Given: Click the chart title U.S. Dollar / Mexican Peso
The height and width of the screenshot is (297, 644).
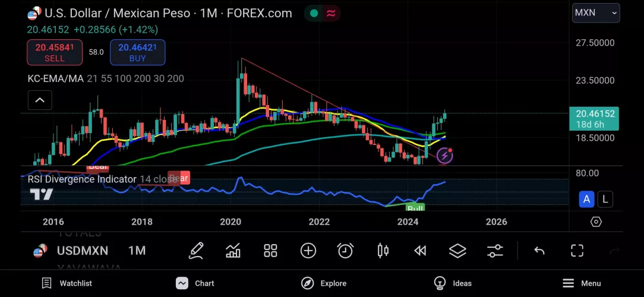Looking at the screenshot, I should (x=116, y=13).
